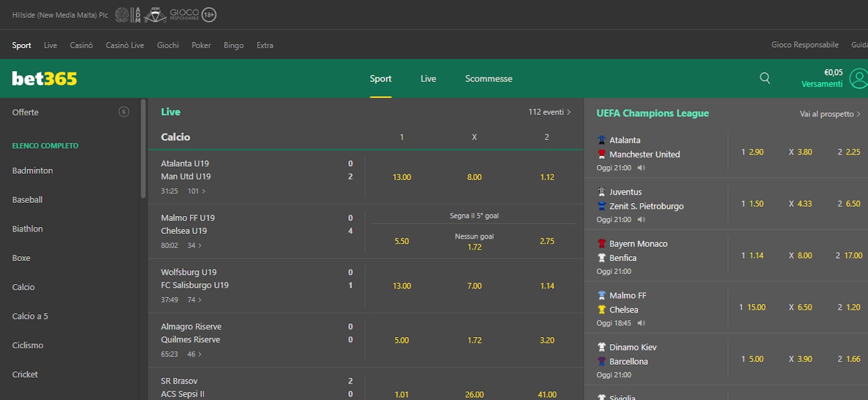Switch to the Live tab in green header
Image resolution: width=868 pixels, height=400 pixels.
pyautogui.click(x=428, y=79)
